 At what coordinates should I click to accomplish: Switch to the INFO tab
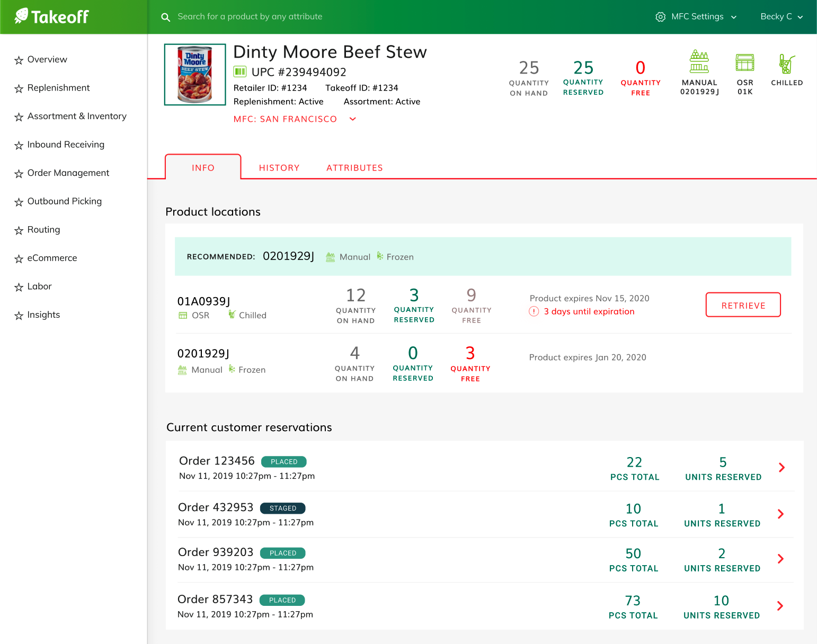(x=203, y=167)
